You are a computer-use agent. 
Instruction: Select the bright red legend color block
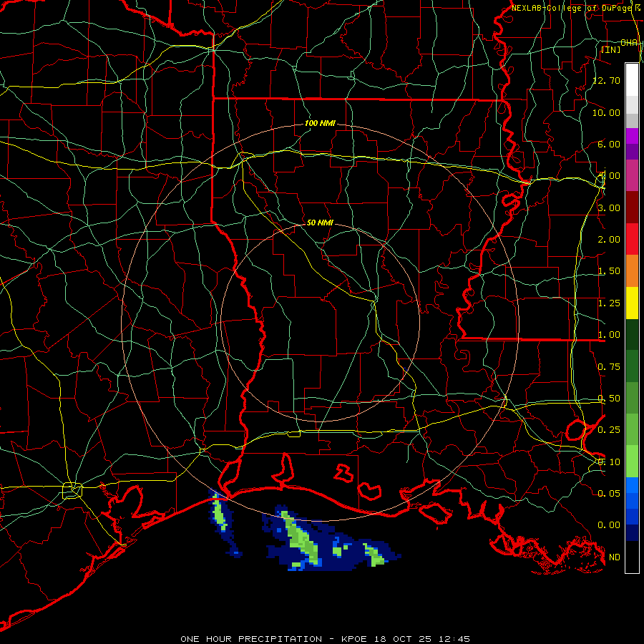tap(632, 239)
